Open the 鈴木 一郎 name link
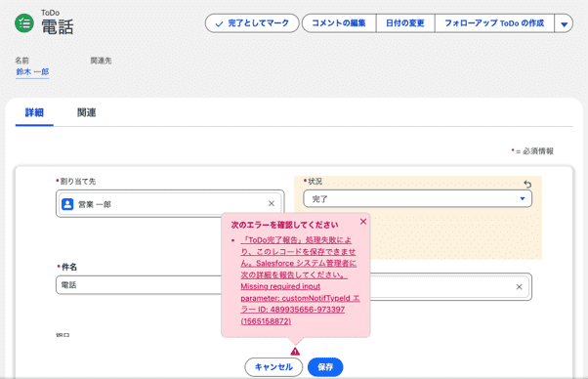 32,71
